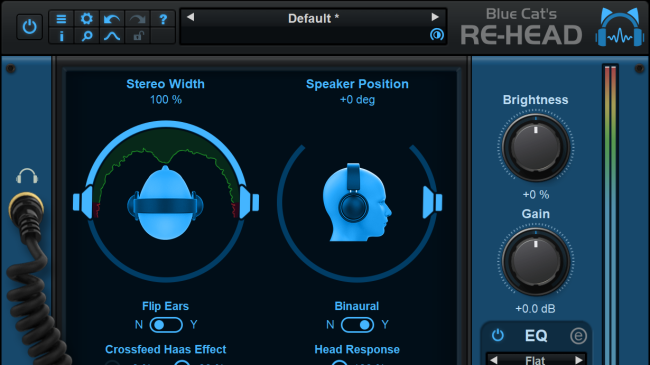
Task: Toggle the lock icon in toolbar
Action: (137, 36)
